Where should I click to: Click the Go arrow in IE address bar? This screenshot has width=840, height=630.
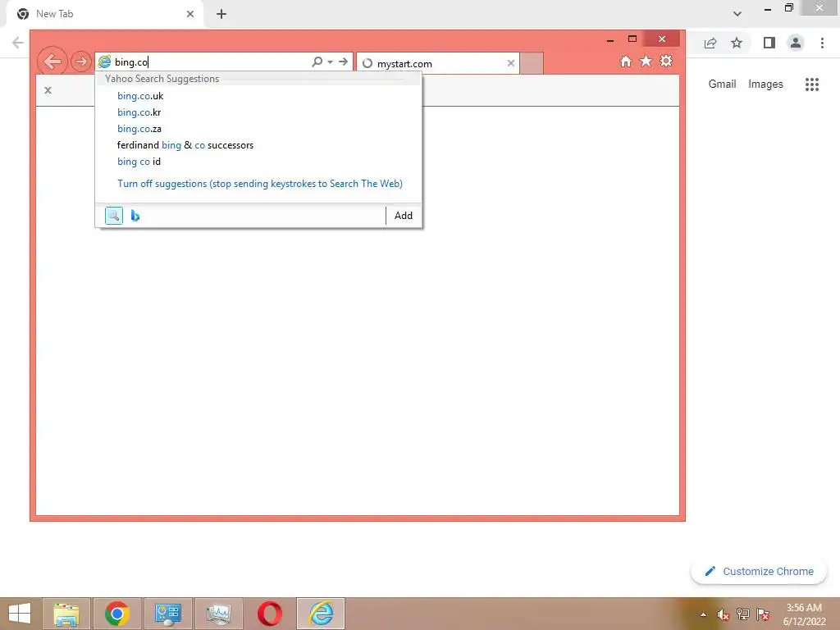344,62
